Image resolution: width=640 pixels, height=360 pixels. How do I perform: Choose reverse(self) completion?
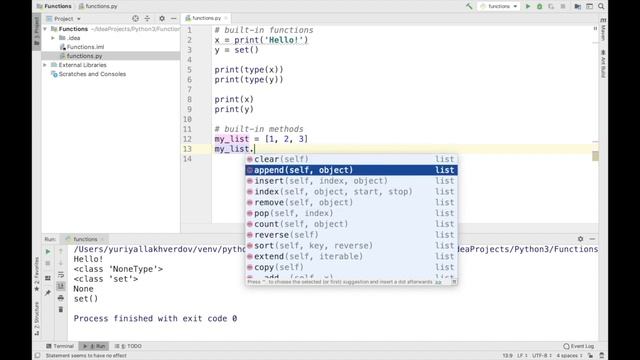point(351,235)
